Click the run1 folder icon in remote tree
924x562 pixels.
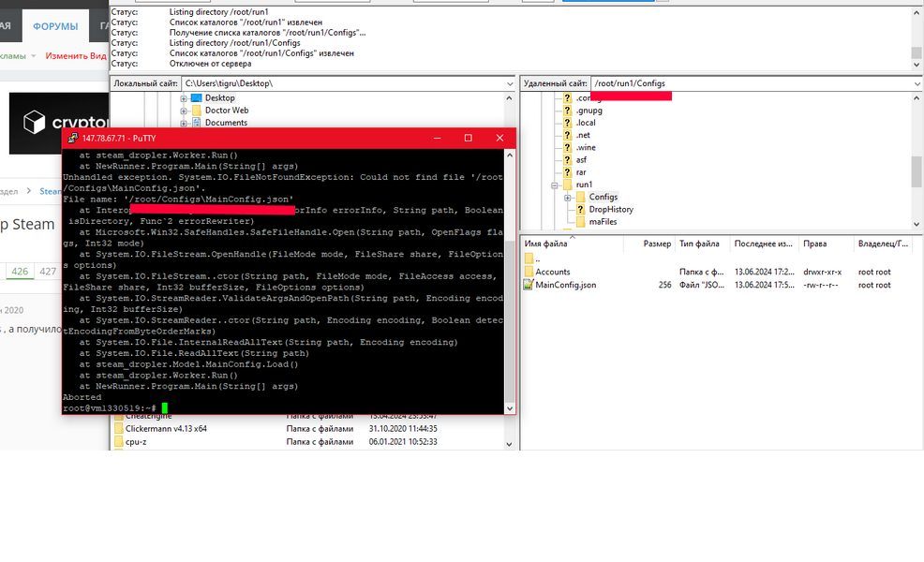pyautogui.click(x=567, y=185)
